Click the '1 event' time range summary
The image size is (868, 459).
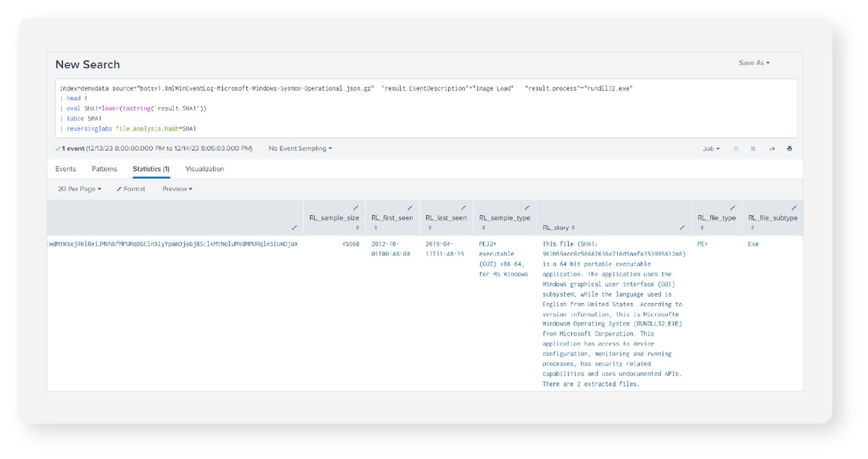pyautogui.click(x=154, y=149)
